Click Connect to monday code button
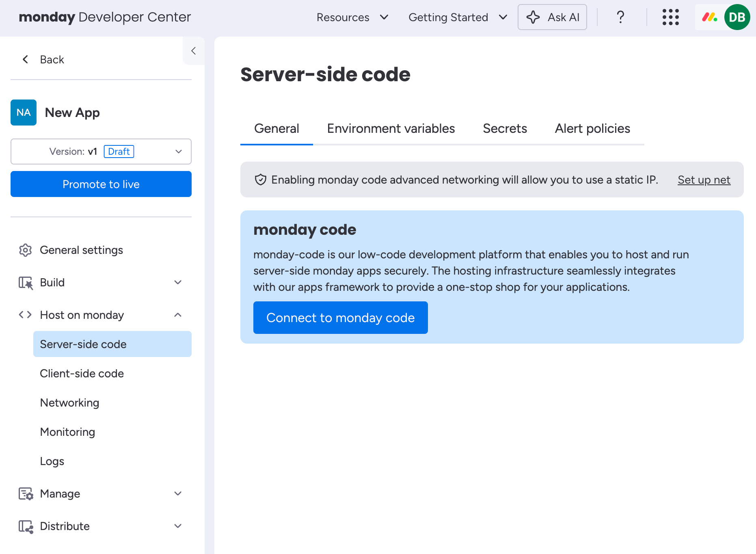 pos(341,318)
